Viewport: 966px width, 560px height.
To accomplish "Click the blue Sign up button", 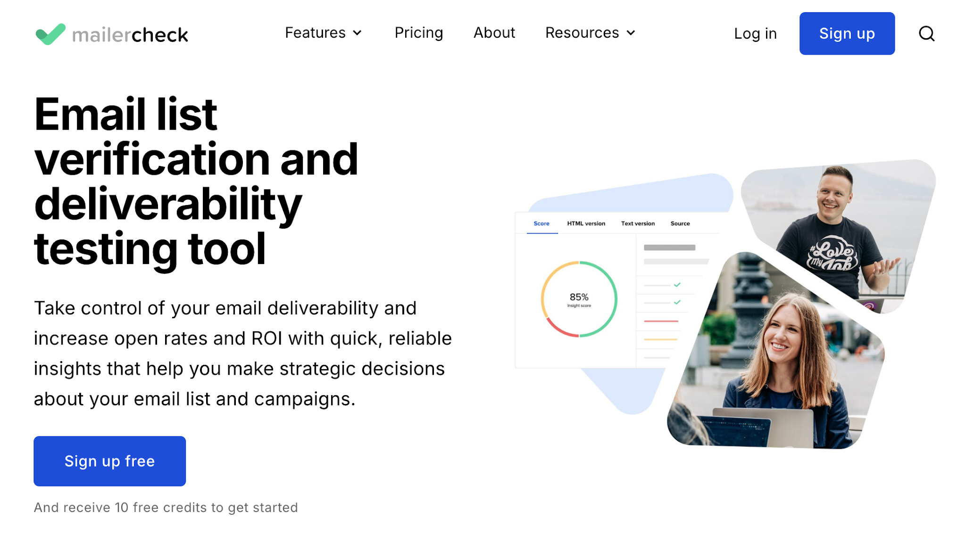I will point(847,33).
